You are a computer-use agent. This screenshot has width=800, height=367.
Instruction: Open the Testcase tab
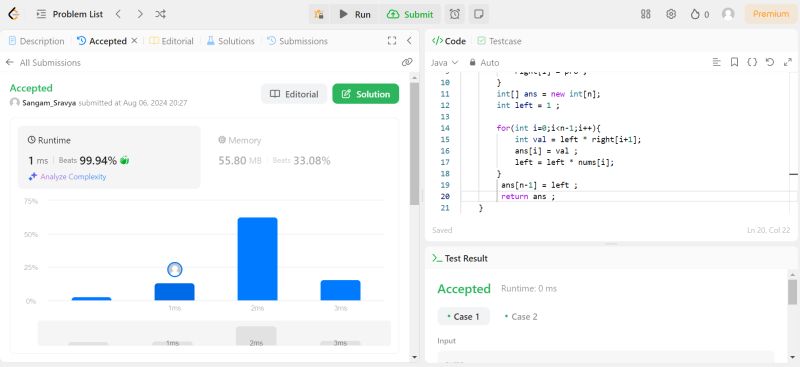tap(499, 41)
